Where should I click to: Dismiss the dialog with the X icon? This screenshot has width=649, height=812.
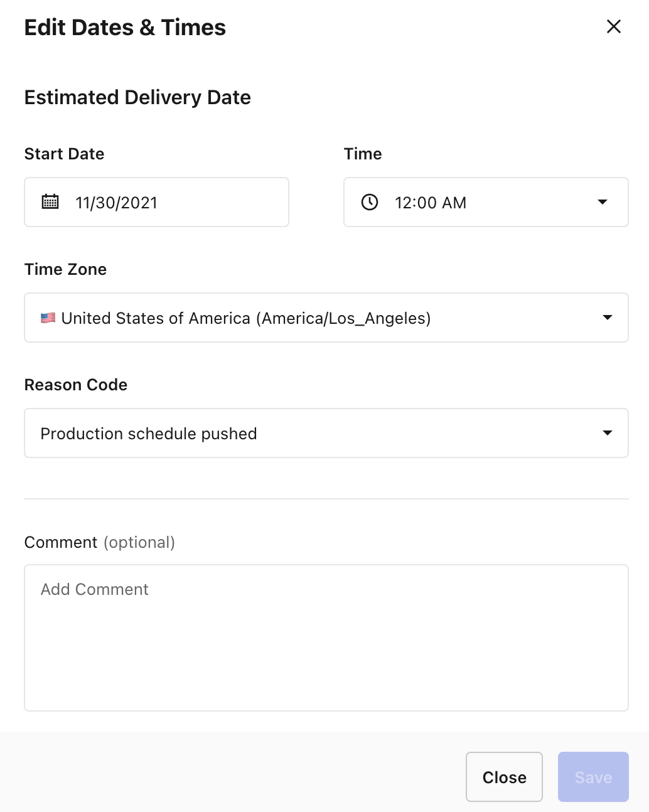point(614,26)
